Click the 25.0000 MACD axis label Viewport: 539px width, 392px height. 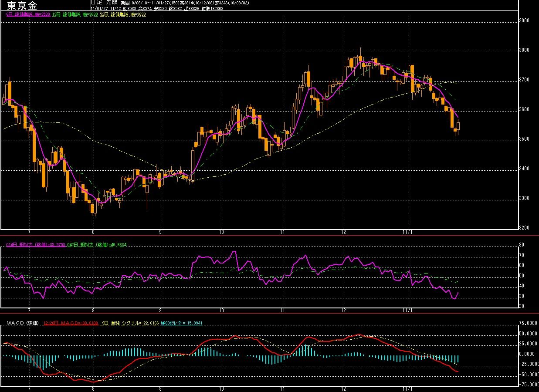click(529, 344)
